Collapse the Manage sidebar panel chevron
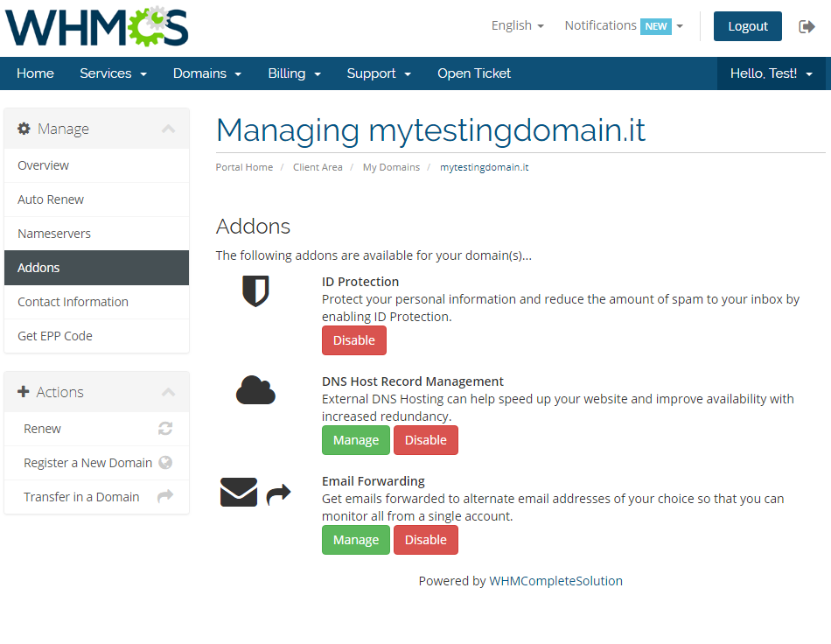Viewport: 831px width, 644px height. [x=169, y=129]
